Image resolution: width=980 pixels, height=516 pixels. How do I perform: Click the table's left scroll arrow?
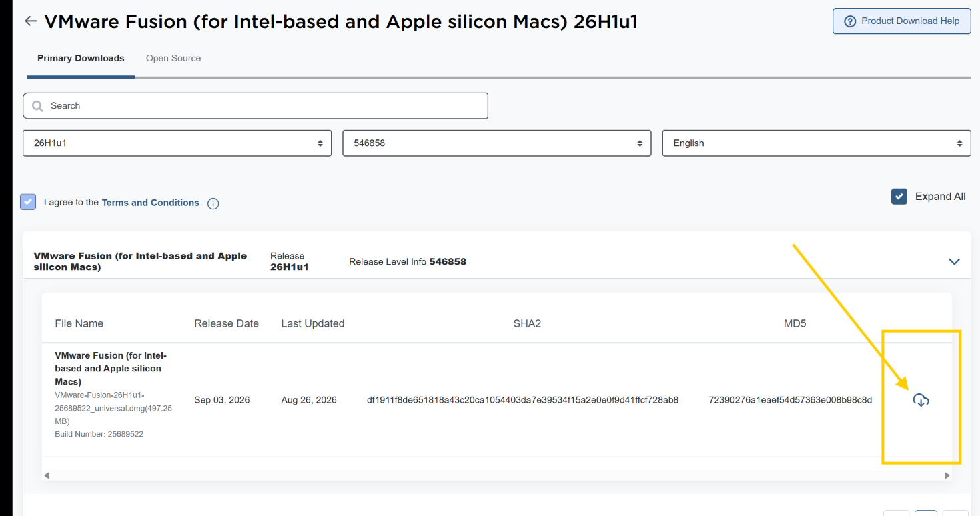[47, 475]
